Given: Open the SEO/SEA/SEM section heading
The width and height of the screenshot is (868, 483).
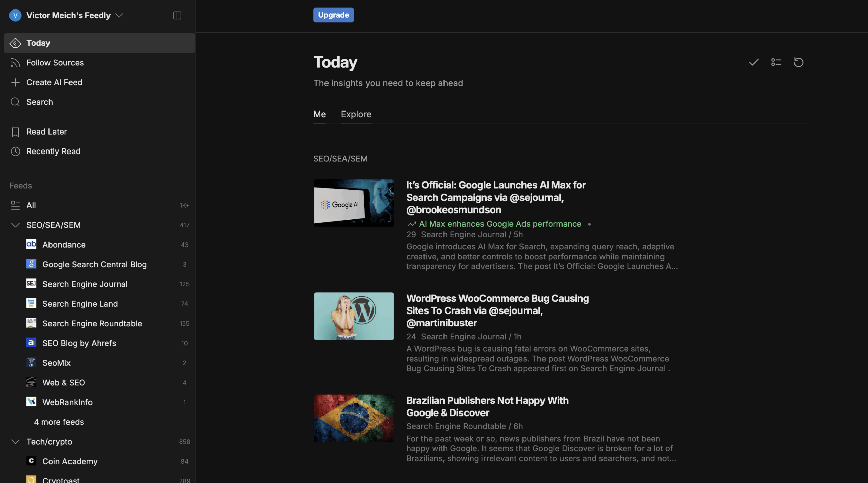Looking at the screenshot, I should pyautogui.click(x=340, y=159).
